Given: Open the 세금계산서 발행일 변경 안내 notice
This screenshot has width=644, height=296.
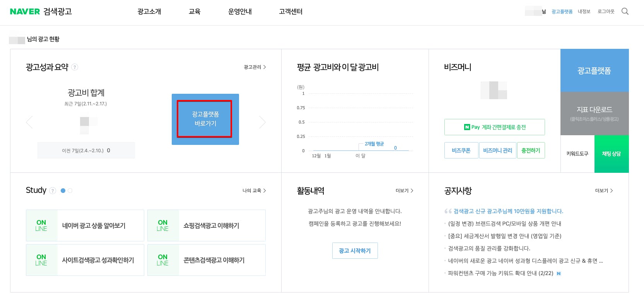Looking at the screenshot, I should 504,236.
